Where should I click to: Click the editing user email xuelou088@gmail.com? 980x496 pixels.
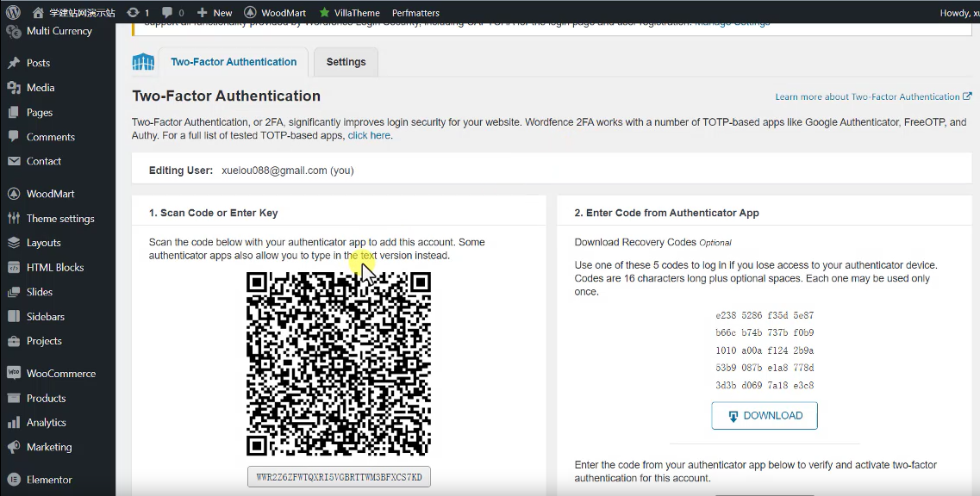point(274,170)
